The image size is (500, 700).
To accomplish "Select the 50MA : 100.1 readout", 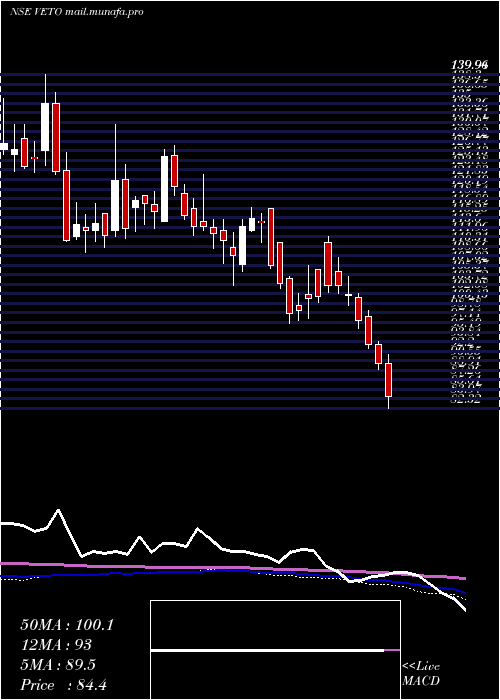I will 67,625.
